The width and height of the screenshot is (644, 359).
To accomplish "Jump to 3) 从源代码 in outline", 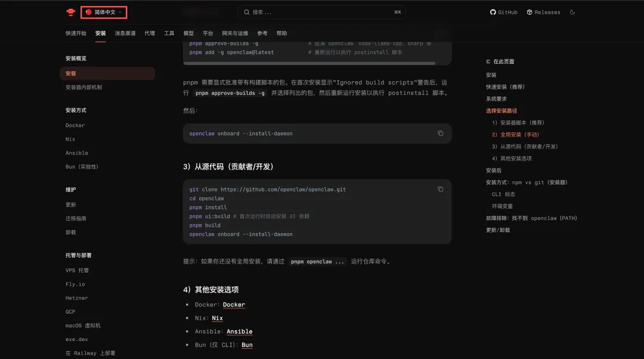I will tap(525, 147).
